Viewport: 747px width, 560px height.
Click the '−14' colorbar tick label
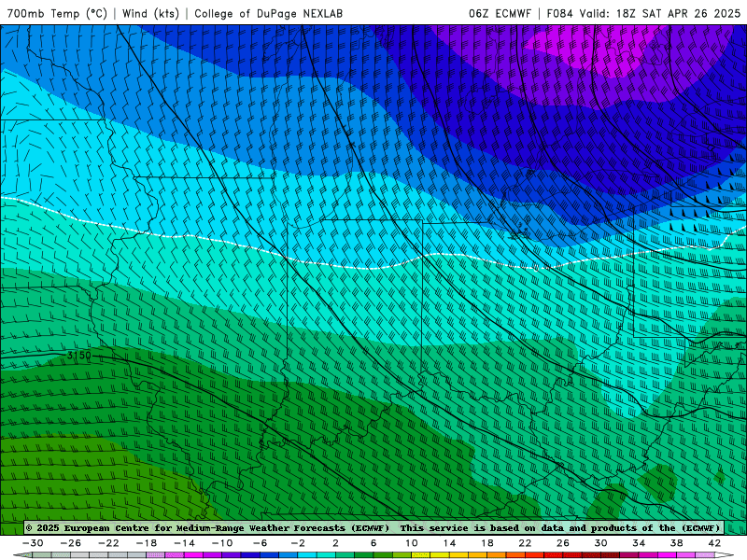pyautogui.click(x=184, y=543)
